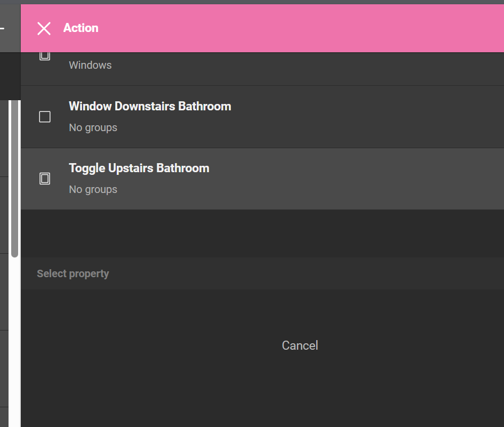
Task: Click the device icon beside Toggle Upstairs Bathroom
Action: coord(45,179)
